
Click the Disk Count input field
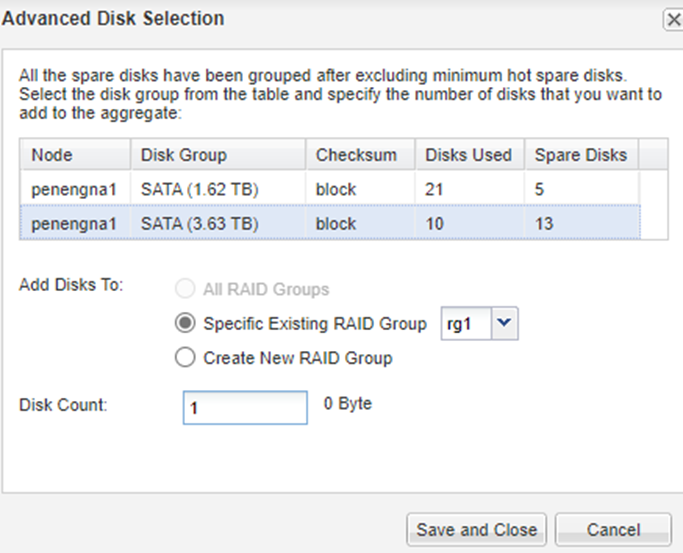click(245, 408)
